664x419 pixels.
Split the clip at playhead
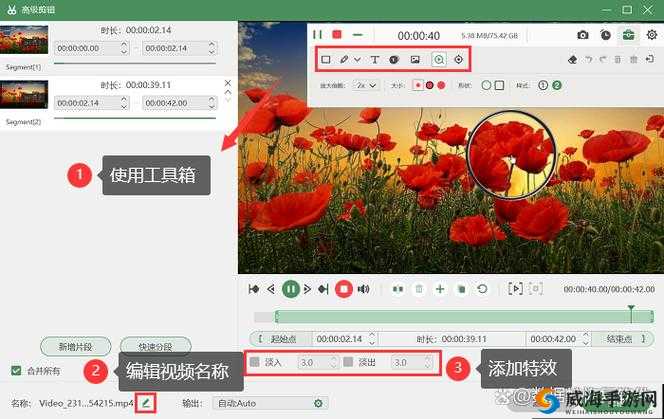(x=398, y=289)
